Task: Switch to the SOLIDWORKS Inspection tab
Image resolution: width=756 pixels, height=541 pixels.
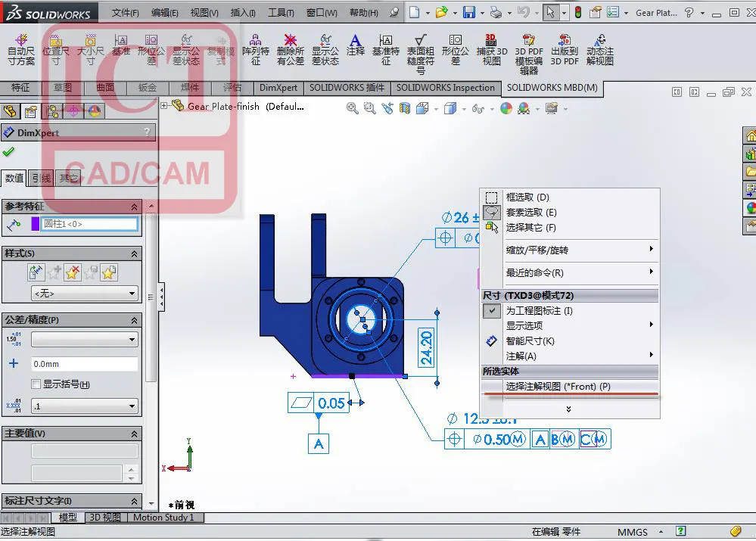Action: (446, 88)
